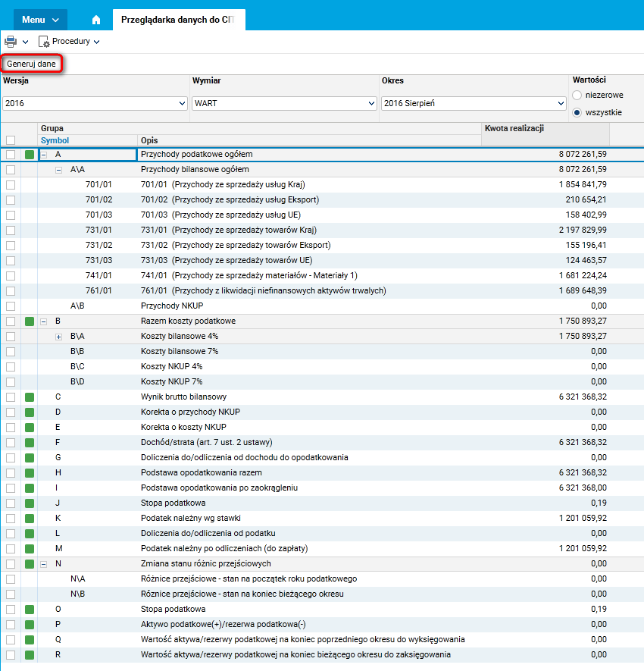Screen dimensions: 644x671
Task: Click the Opis column header
Action: click(x=149, y=140)
